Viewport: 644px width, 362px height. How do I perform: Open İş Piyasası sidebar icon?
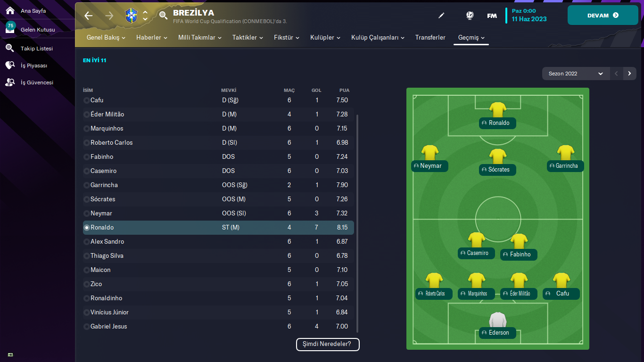pyautogui.click(x=10, y=66)
